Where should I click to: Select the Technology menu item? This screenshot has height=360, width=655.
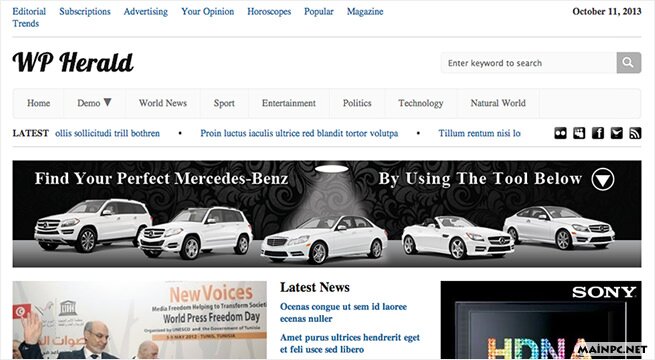421,103
